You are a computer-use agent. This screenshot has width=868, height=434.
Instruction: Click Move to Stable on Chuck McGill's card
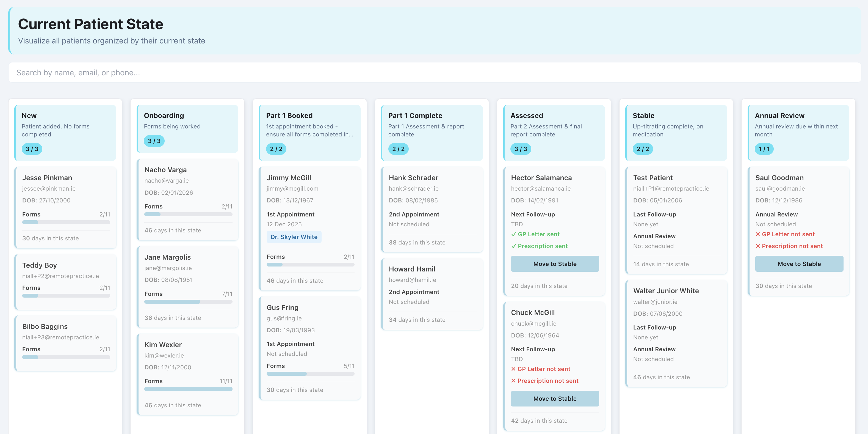coord(555,398)
